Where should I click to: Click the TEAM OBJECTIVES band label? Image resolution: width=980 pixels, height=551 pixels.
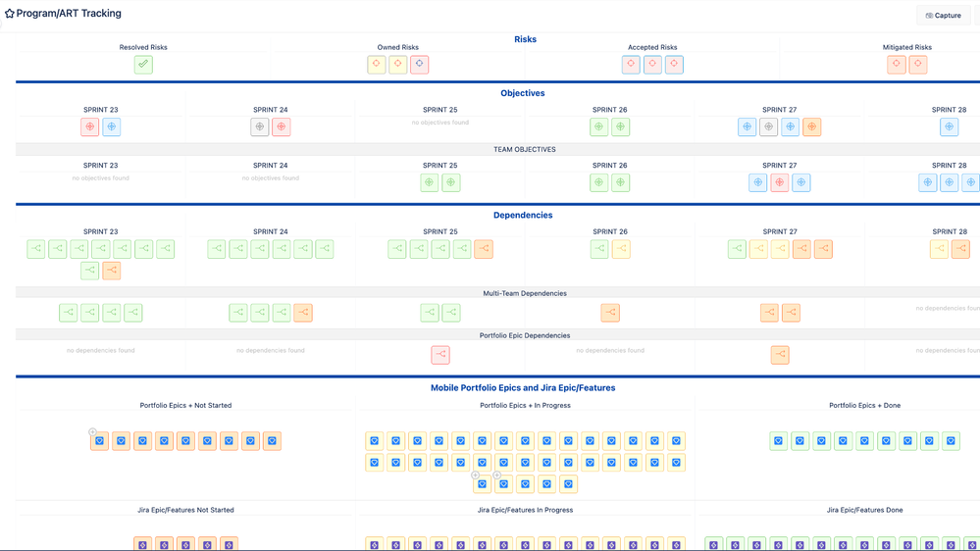525,149
